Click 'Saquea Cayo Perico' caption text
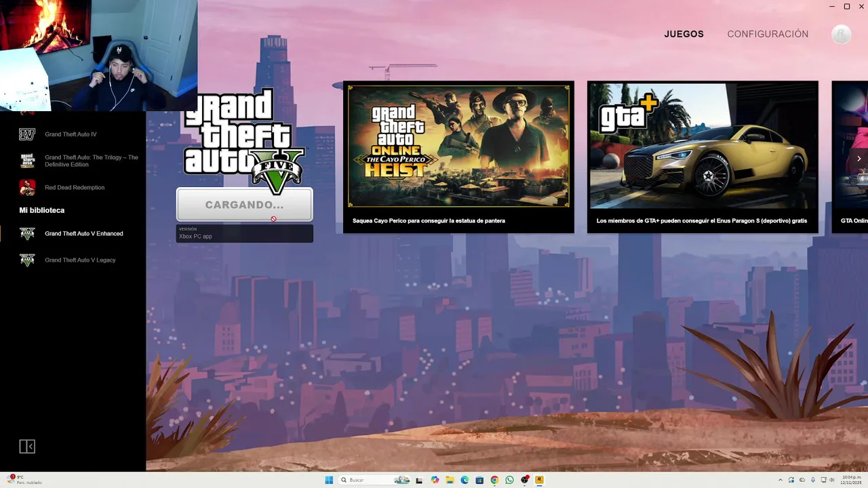Image resolution: width=868 pixels, height=488 pixels. coord(429,221)
